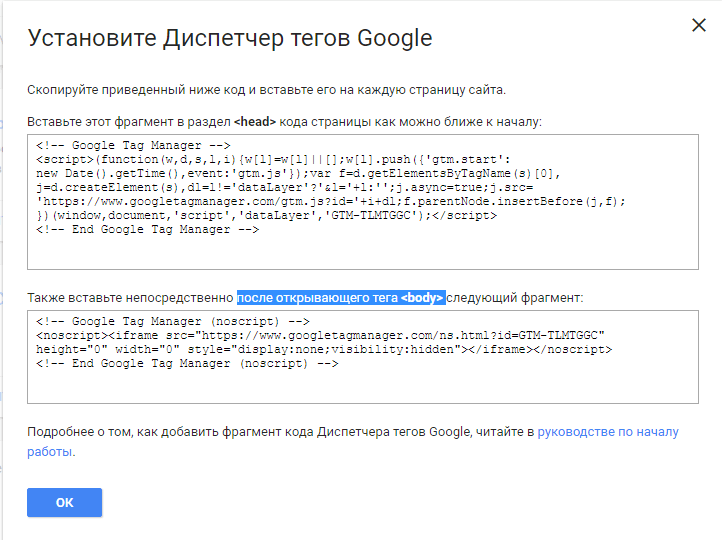Click the bold '<head>' word in the instructions
Viewport: 722px width, 540px height.
tap(255, 122)
